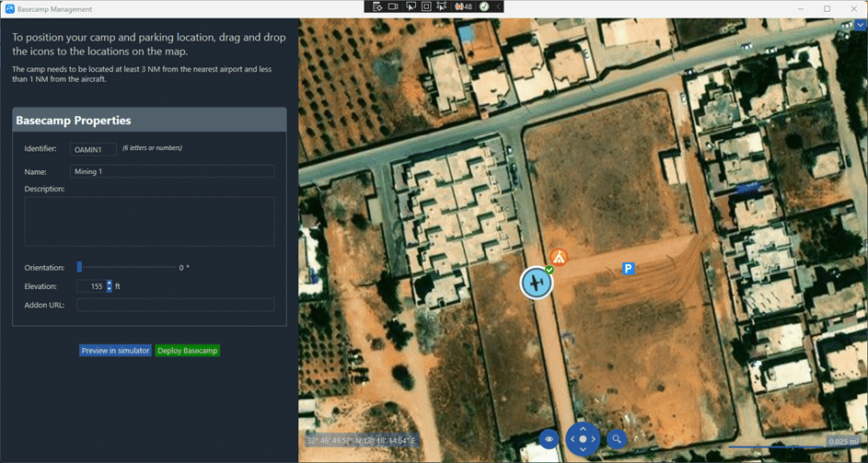868x463 pixels.
Task: Click the aircraft position marker on map
Action: click(536, 283)
